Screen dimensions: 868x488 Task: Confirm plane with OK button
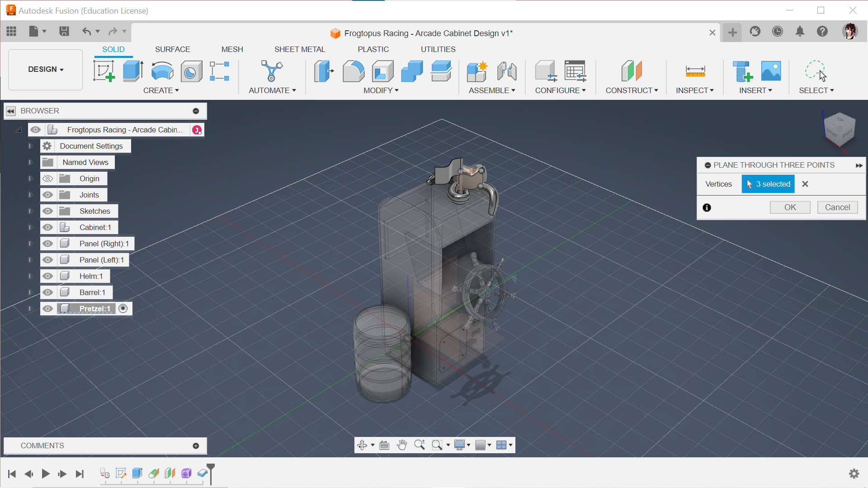pyautogui.click(x=790, y=207)
